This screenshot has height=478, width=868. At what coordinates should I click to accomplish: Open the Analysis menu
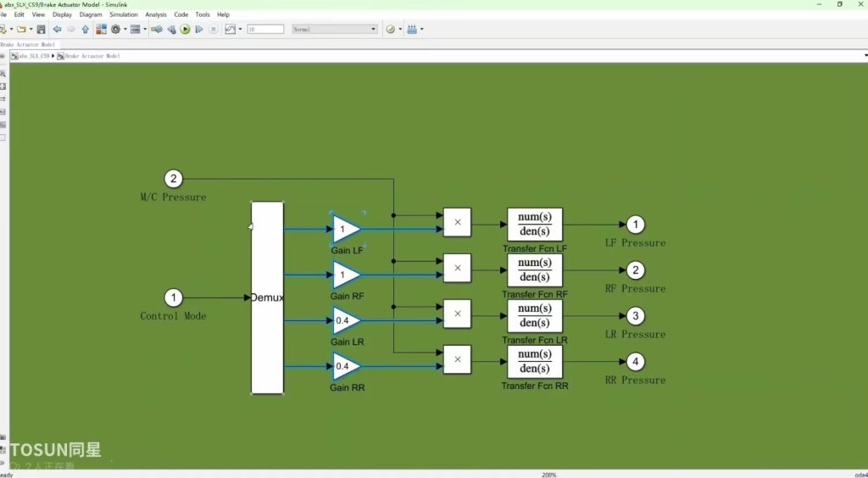tap(156, 14)
